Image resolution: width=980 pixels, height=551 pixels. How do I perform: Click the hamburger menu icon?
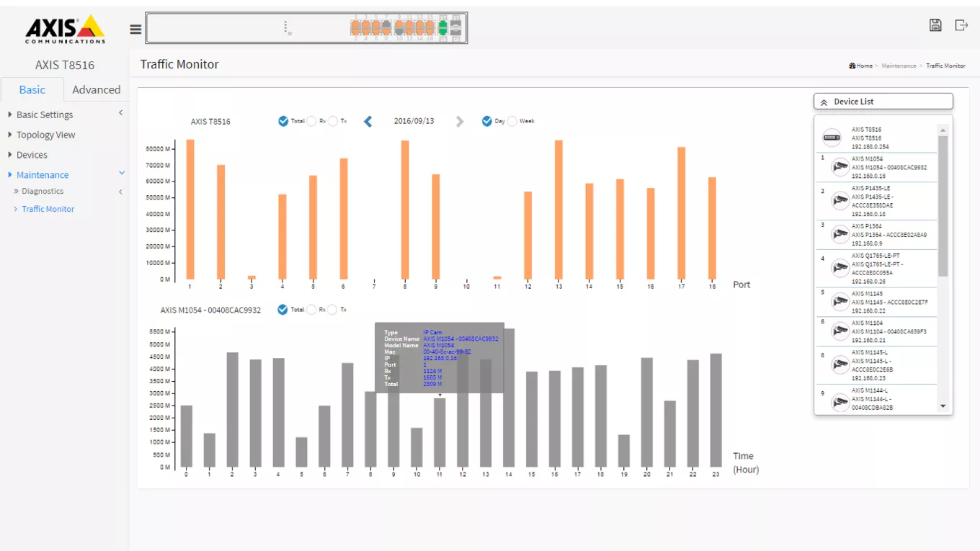[135, 30]
